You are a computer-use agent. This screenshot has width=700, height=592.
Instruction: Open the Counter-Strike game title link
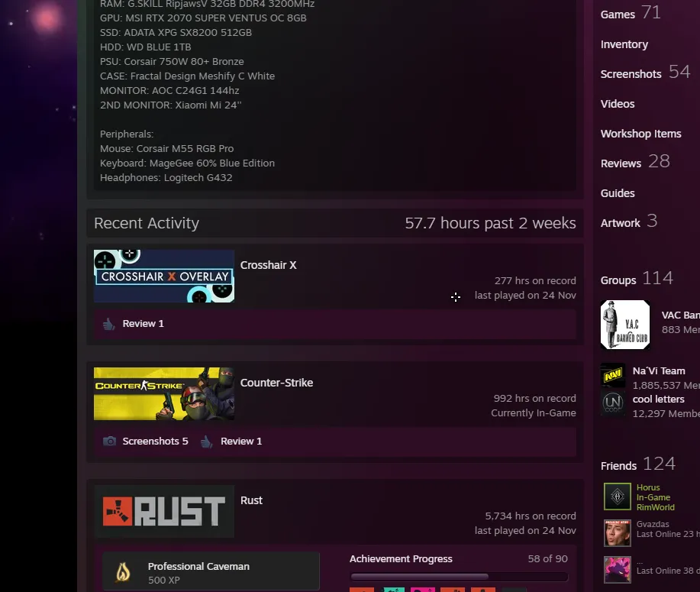[x=277, y=383]
